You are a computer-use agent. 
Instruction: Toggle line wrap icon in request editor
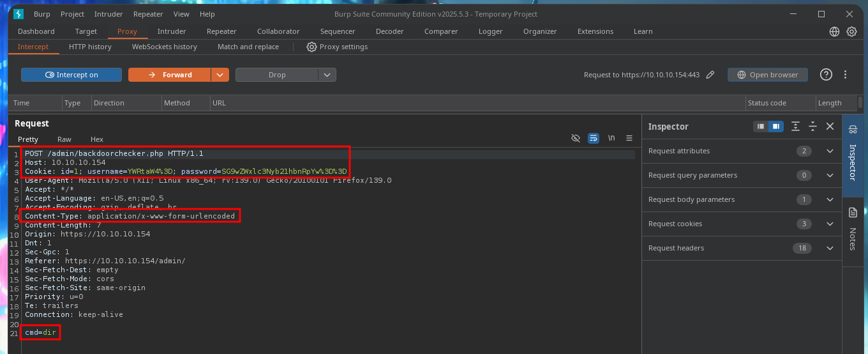pos(593,138)
